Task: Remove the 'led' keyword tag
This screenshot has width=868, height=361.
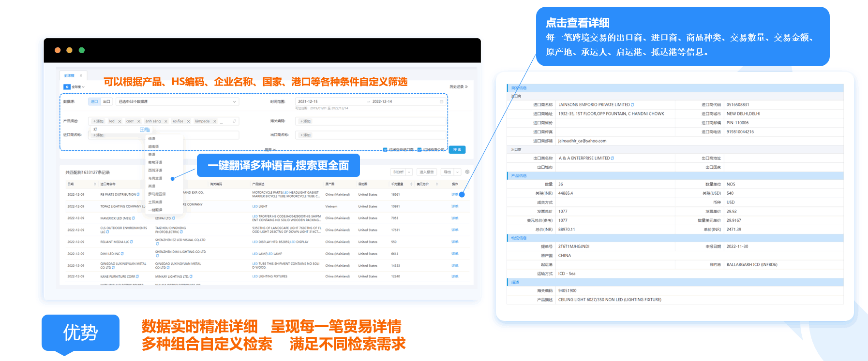Action: 120,121
